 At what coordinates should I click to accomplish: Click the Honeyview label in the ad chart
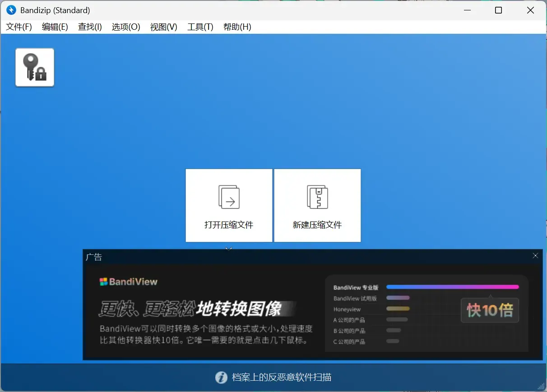[347, 309]
